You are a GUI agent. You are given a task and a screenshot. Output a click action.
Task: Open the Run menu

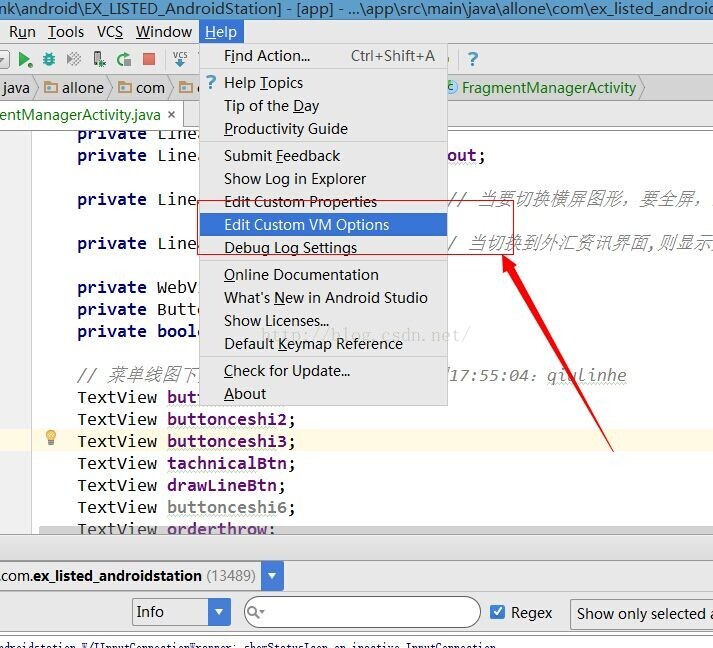click(x=22, y=32)
